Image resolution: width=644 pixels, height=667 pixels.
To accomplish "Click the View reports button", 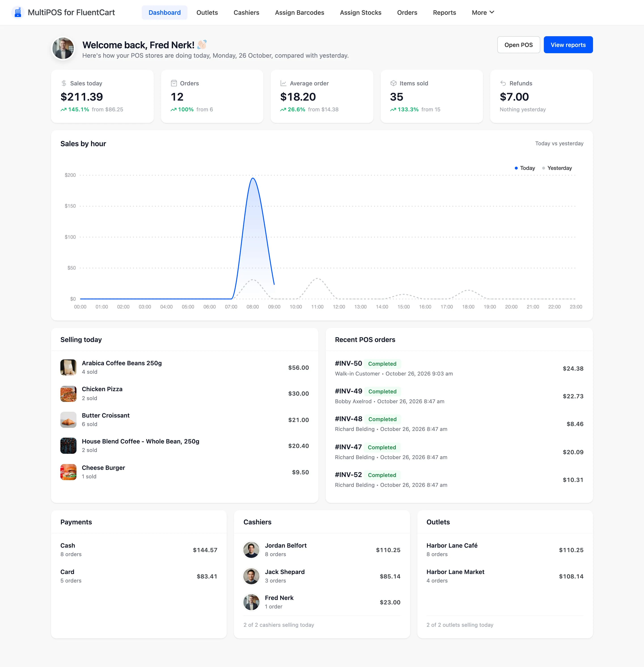I will [568, 45].
